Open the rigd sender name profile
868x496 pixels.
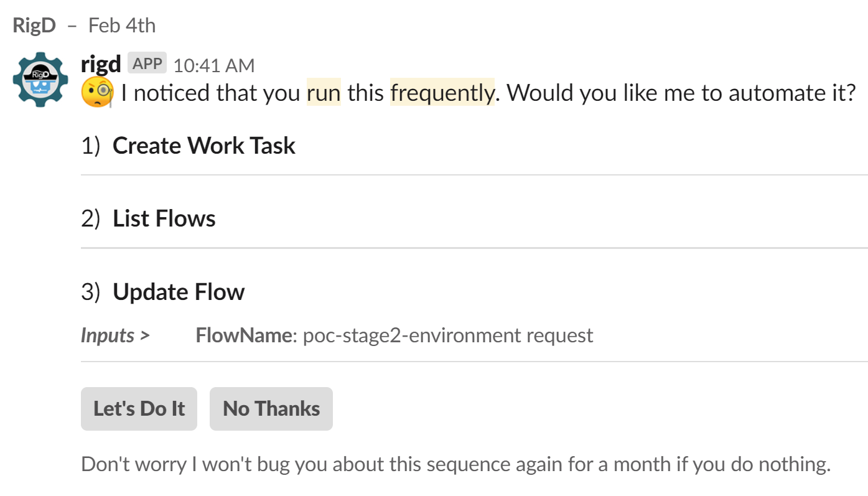101,63
